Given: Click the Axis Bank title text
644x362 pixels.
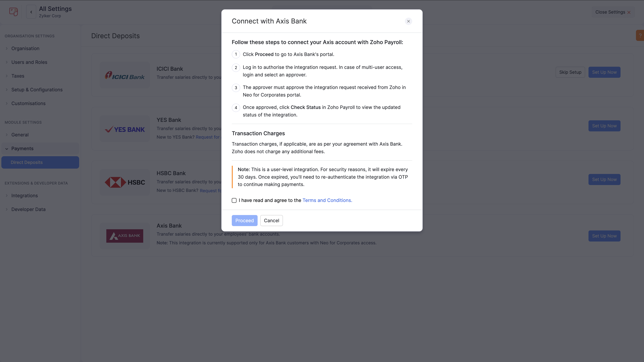Looking at the screenshot, I should [x=169, y=226].
